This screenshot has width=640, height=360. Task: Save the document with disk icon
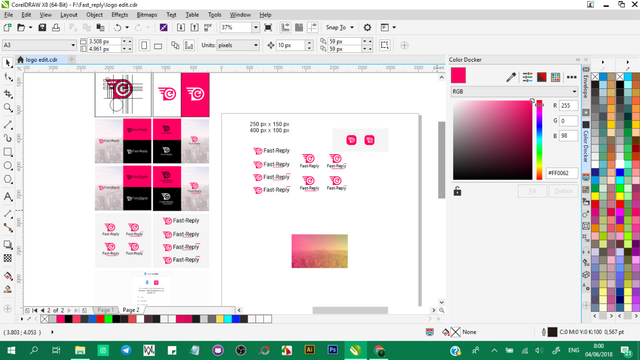click(42, 27)
